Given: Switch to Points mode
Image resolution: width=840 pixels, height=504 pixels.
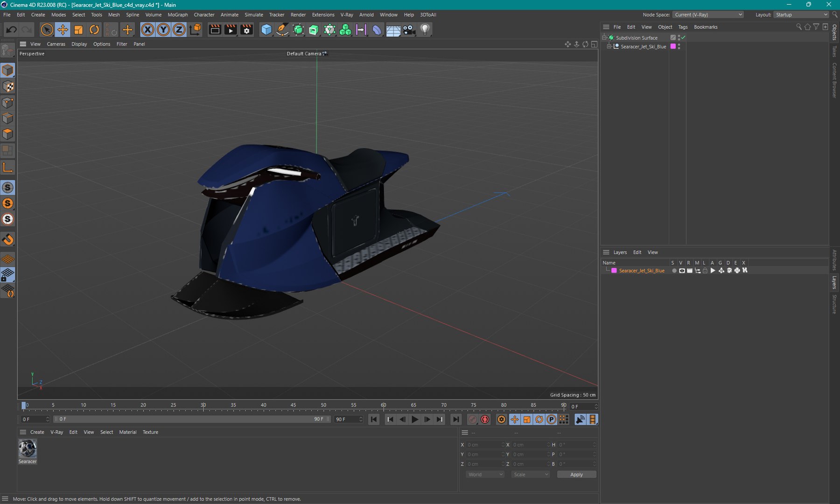Looking at the screenshot, I should click(x=8, y=102).
